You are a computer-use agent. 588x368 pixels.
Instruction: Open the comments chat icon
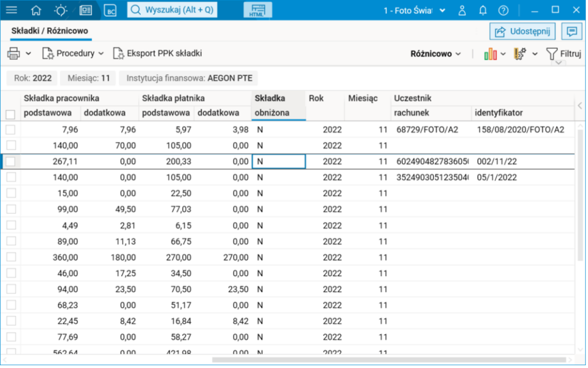click(x=571, y=32)
